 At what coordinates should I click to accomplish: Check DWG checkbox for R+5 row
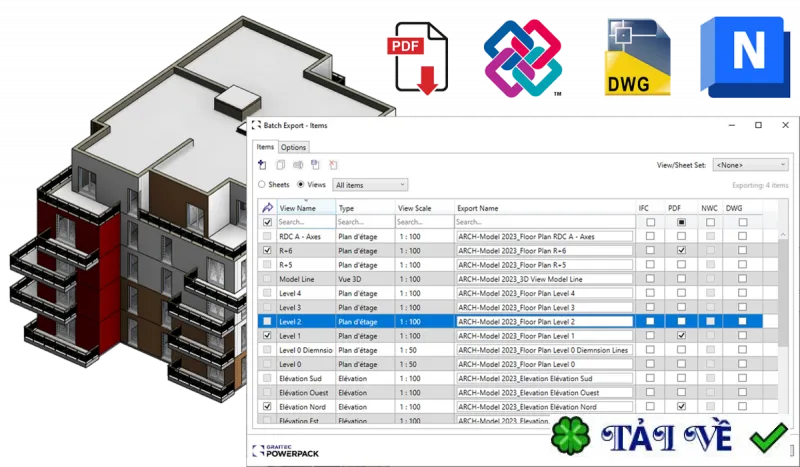point(742,264)
